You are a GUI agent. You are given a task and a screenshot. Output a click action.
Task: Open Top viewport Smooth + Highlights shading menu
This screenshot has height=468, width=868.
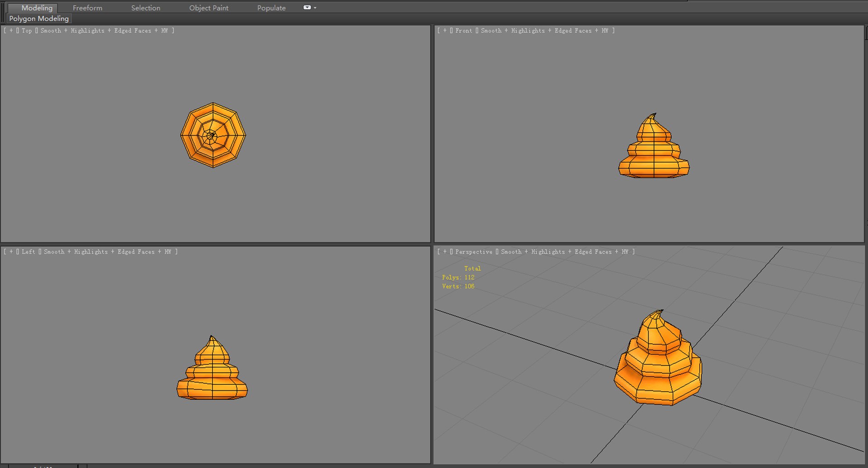tap(104, 31)
